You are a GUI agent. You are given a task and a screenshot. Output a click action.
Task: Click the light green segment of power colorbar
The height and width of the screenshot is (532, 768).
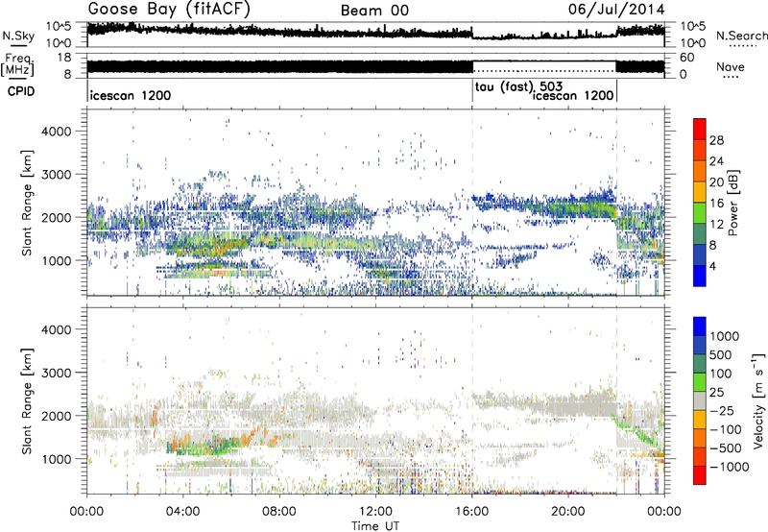(x=700, y=212)
